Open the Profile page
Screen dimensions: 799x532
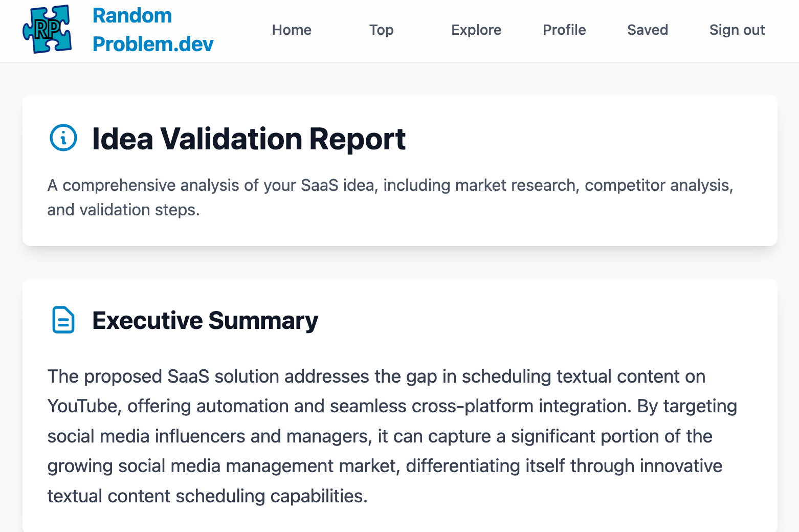(564, 30)
